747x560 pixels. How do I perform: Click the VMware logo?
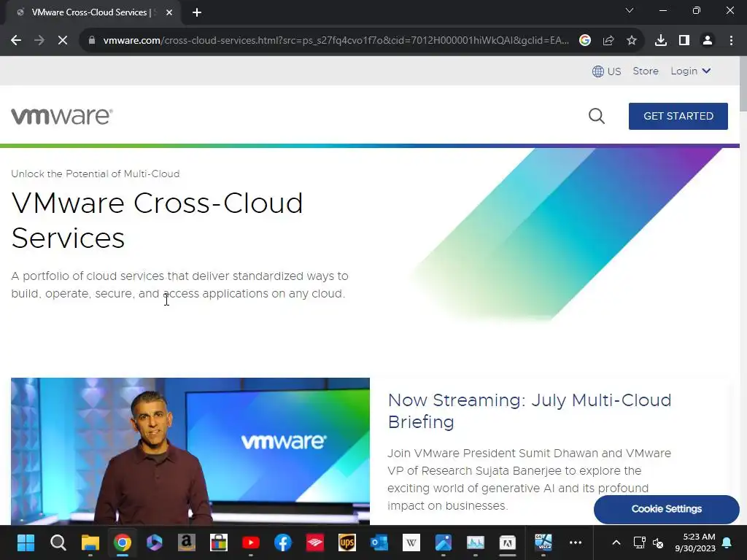(62, 116)
